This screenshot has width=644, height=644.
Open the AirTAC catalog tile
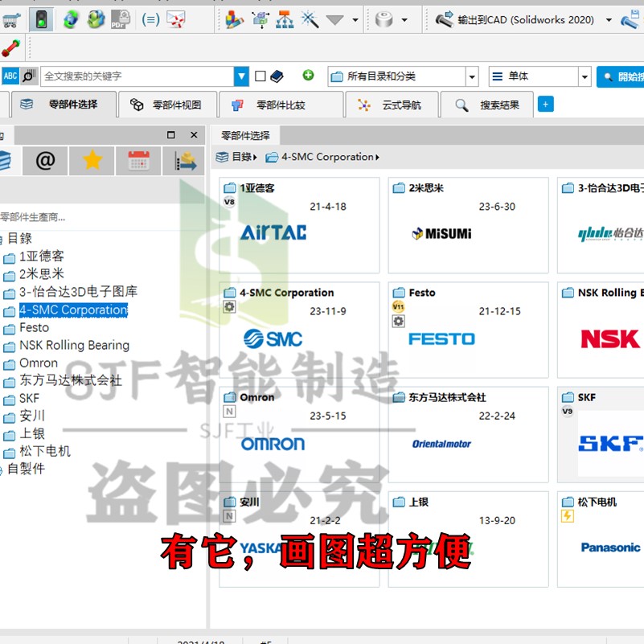[299, 225]
